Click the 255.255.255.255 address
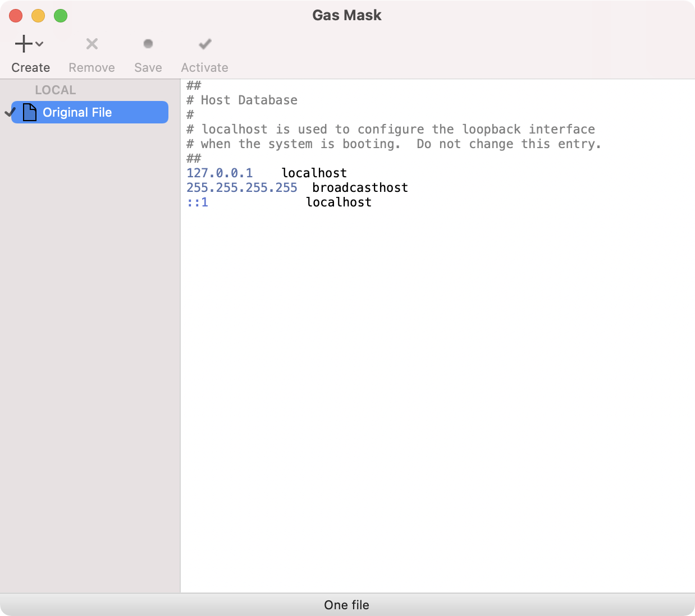This screenshot has width=695, height=616. pos(242,187)
